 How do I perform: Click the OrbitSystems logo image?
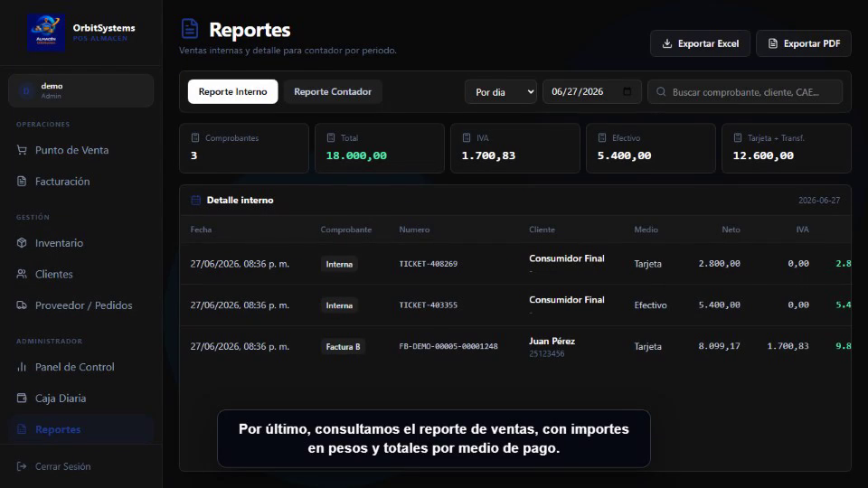pos(46,33)
